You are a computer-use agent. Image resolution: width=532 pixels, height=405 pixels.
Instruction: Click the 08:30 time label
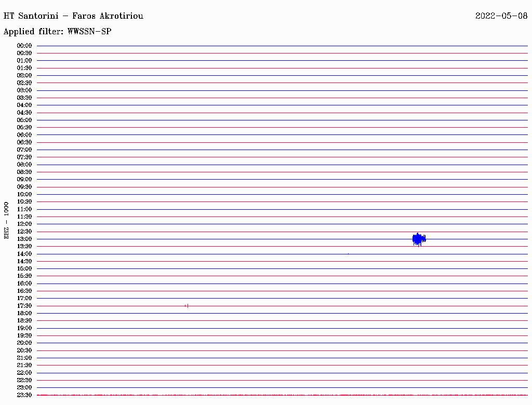click(x=24, y=172)
